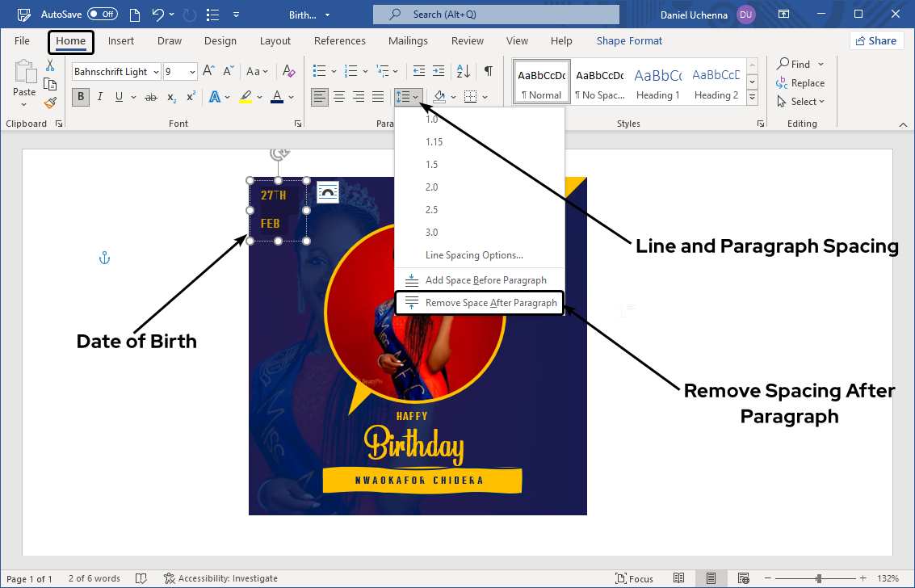
Task: Click the Sort A-Z icon
Action: [464, 71]
